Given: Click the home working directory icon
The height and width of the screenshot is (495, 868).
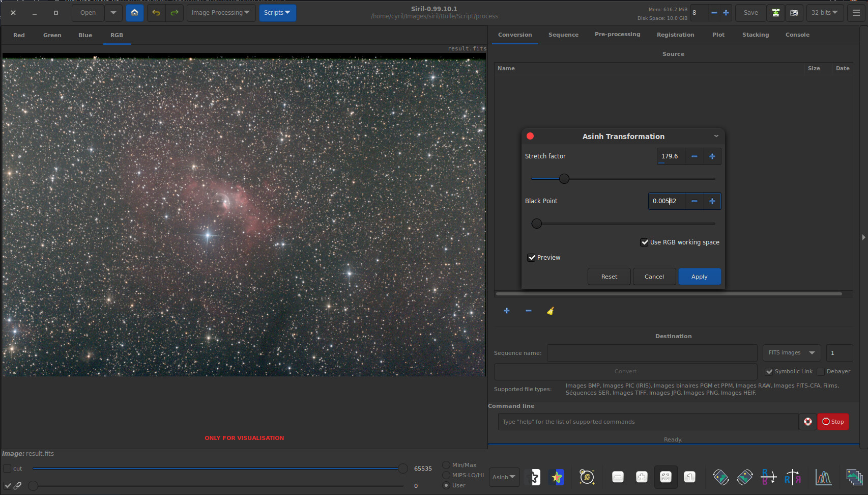Looking at the screenshot, I should [134, 13].
